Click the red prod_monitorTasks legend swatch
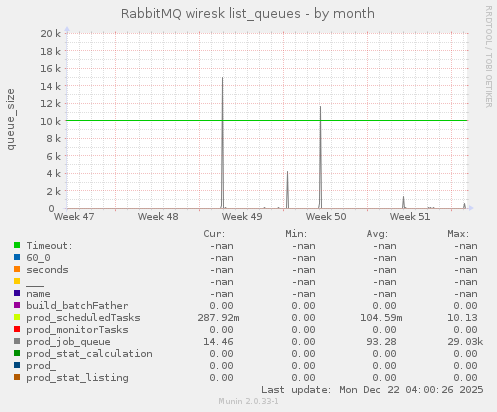 tap(17, 329)
